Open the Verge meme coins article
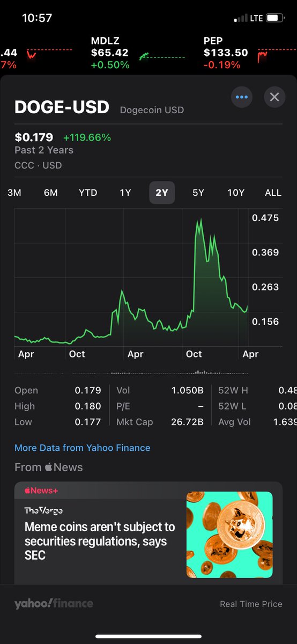Viewport: 297px width, 644px height. (148, 533)
